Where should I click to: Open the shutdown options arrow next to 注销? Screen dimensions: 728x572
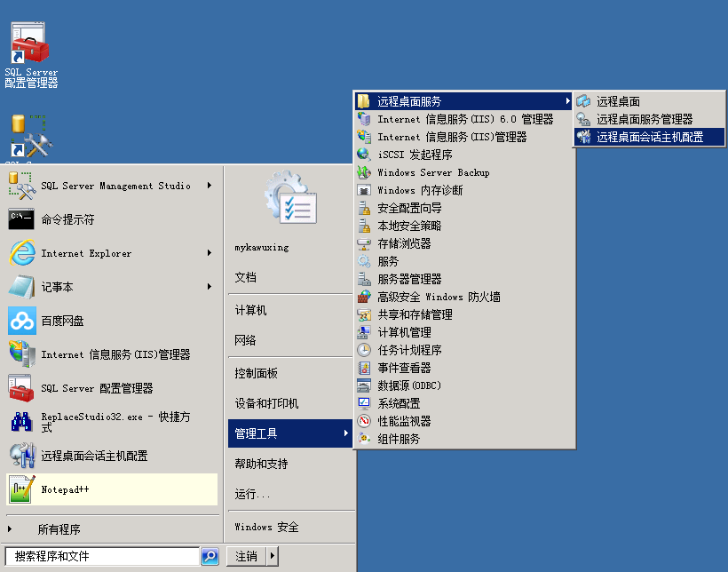pos(273,556)
